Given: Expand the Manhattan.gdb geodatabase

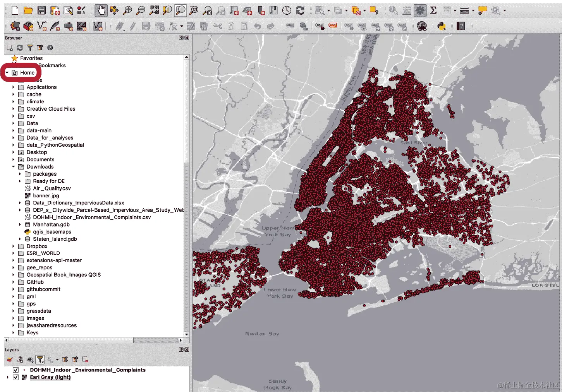Looking at the screenshot, I should [x=20, y=224].
